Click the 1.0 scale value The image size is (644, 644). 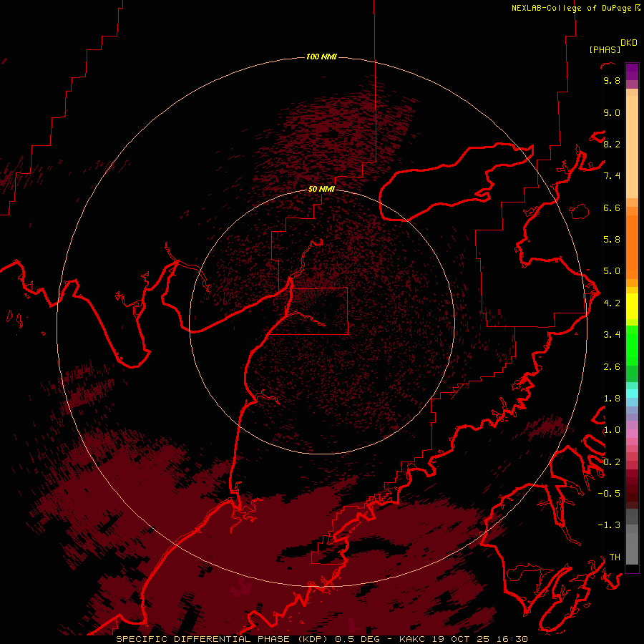(612, 430)
